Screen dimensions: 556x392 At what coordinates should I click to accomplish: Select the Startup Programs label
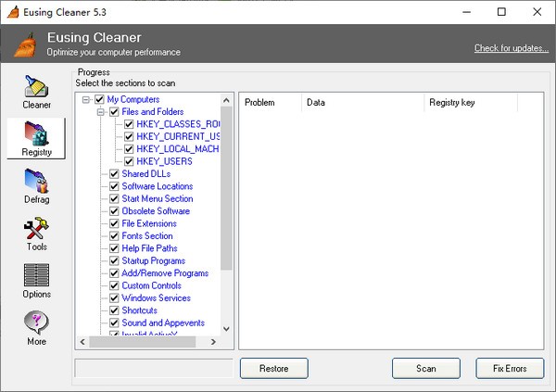pyautogui.click(x=154, y=261)
